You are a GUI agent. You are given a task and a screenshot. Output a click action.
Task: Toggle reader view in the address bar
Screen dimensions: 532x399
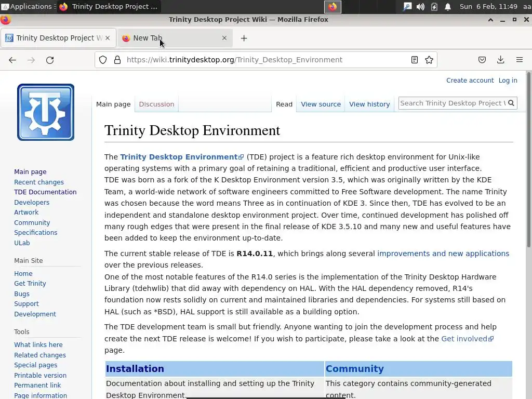[414, 60]
